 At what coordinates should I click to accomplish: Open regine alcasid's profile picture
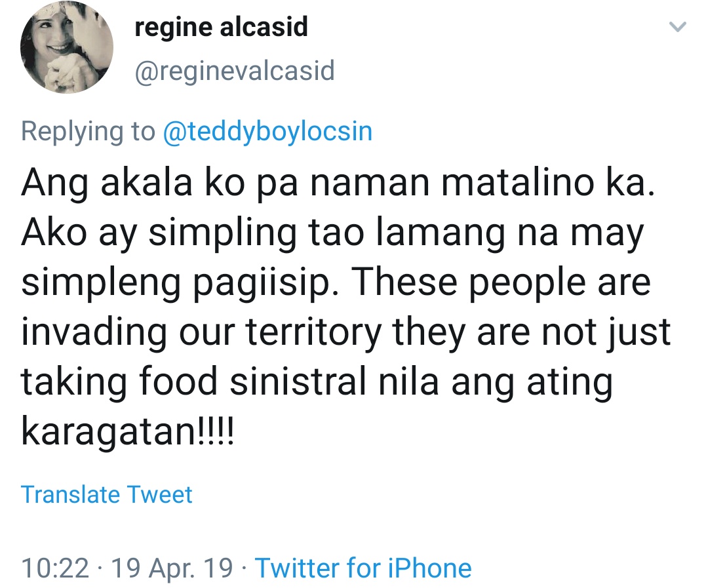point(68,49)
